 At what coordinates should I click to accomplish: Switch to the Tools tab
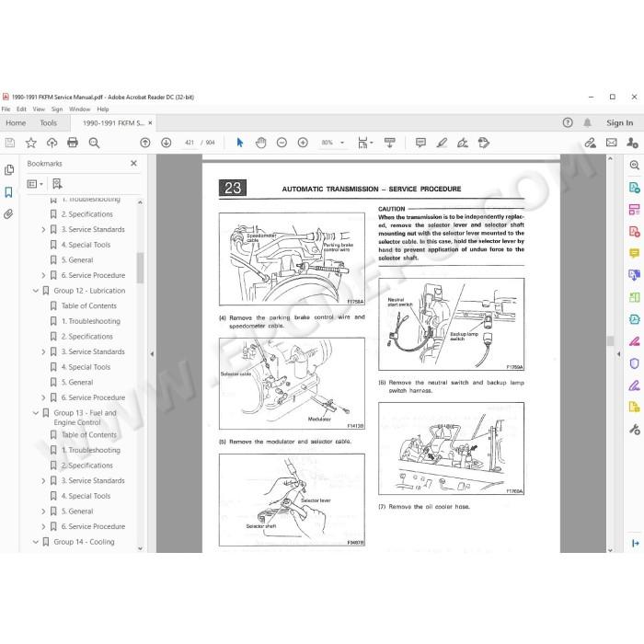click(x=49, y=122)
